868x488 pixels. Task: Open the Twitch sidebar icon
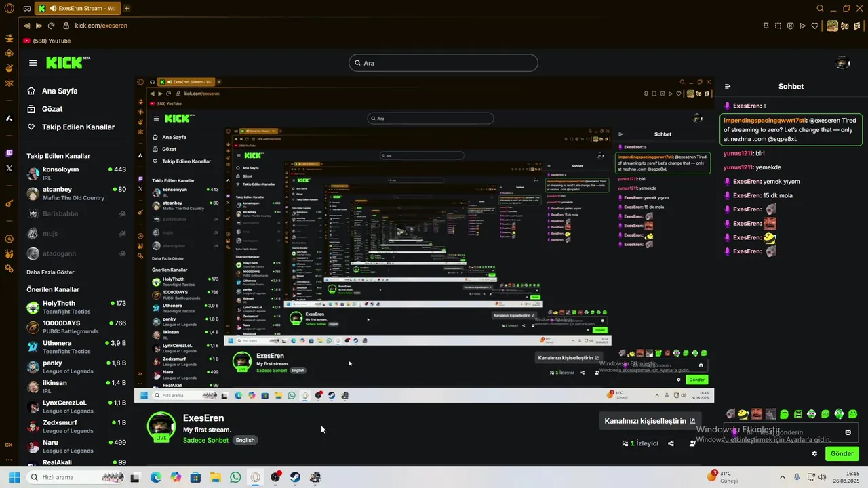(x=9, y=154)
